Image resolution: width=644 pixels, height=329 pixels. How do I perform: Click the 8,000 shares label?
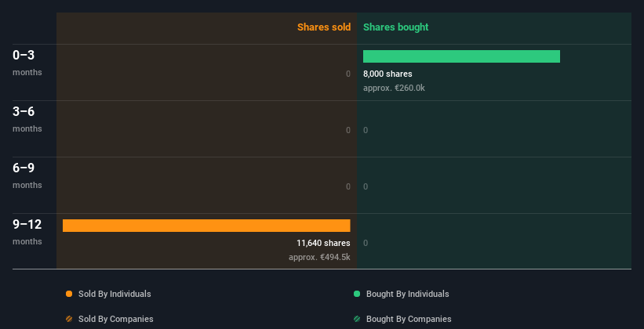[x=387, y=74]
